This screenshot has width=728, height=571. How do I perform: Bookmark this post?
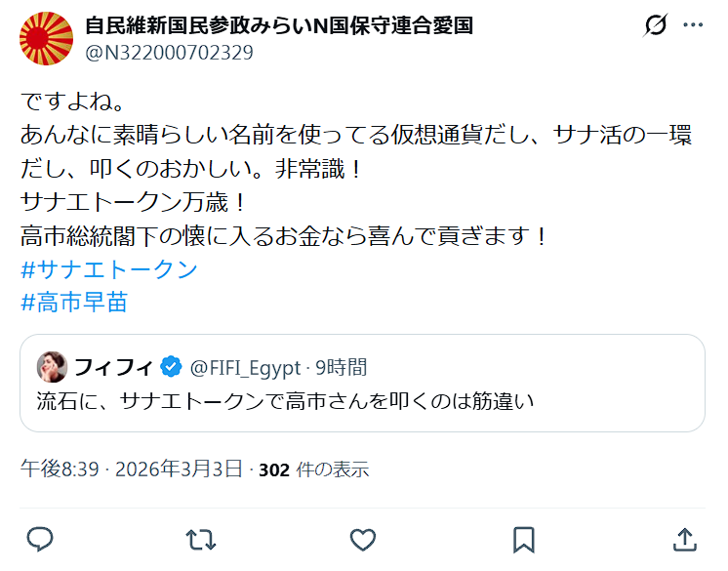pos(523,539)
